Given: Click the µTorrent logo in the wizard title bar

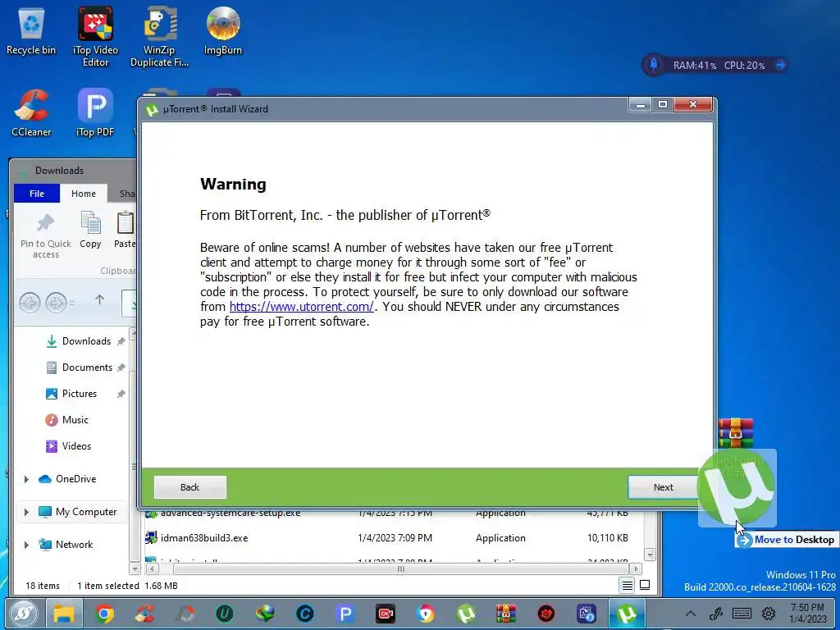Looking at the screenshot, I should (x=152, y=109).
